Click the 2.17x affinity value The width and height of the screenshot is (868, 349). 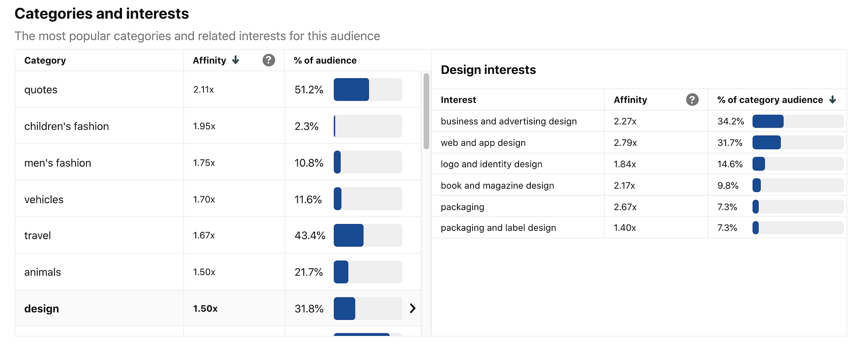pyautogui.click(x=625, y=185)
